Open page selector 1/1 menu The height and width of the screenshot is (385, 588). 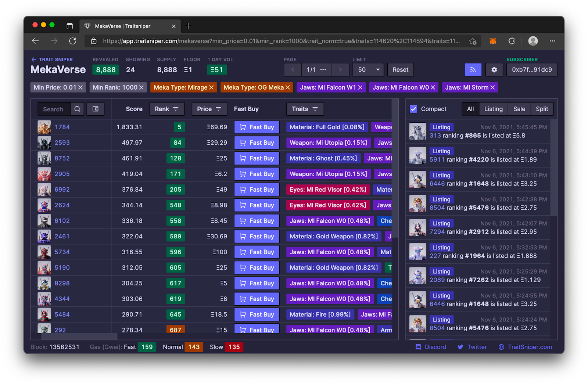pyautogui.click(x=316, y=70)
